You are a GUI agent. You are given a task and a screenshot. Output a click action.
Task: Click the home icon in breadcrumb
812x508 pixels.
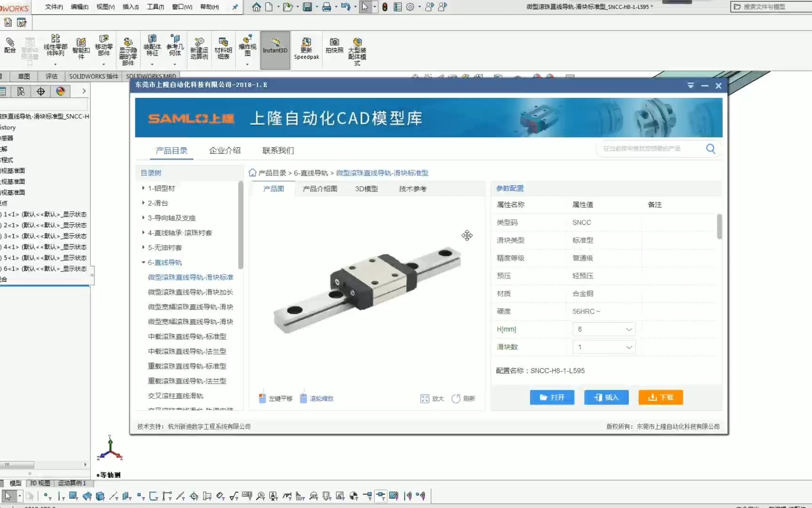pyautogui.click(x=252, y=173)
